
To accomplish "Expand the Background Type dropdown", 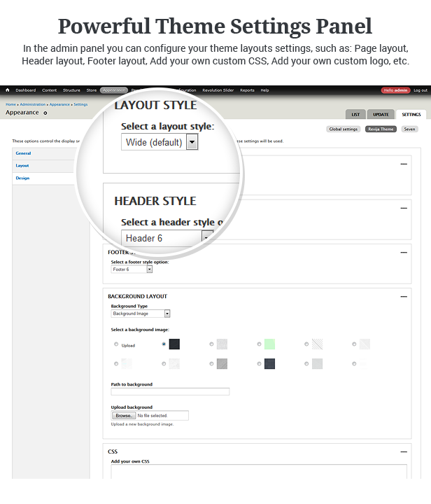I will click(x=167, y=314).
